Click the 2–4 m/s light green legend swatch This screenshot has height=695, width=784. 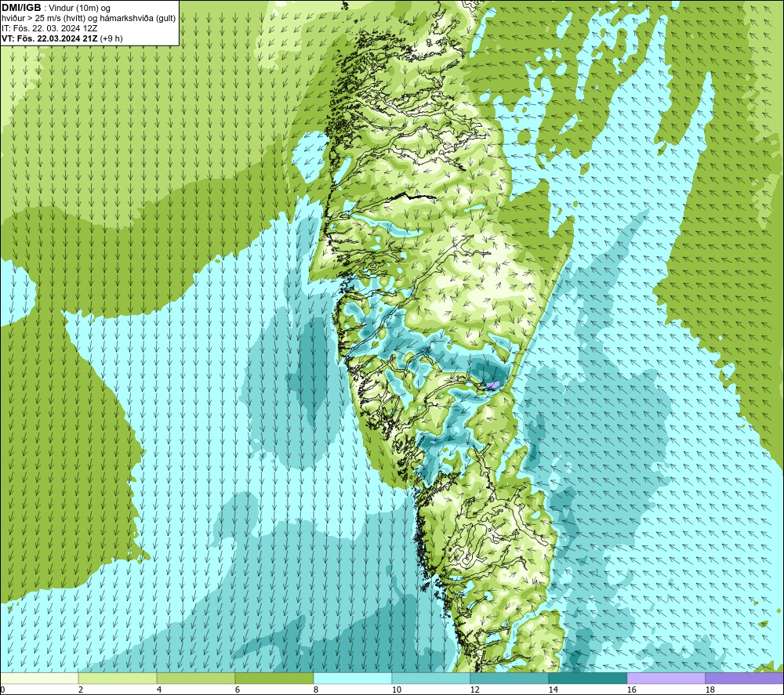pyautogui.click(x=118, y=678)
